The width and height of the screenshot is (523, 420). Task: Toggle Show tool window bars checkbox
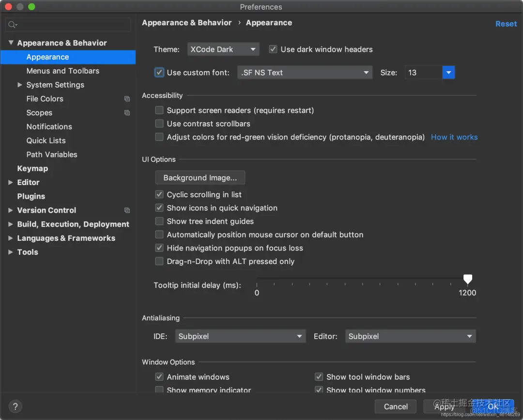(x=319, y=376)
